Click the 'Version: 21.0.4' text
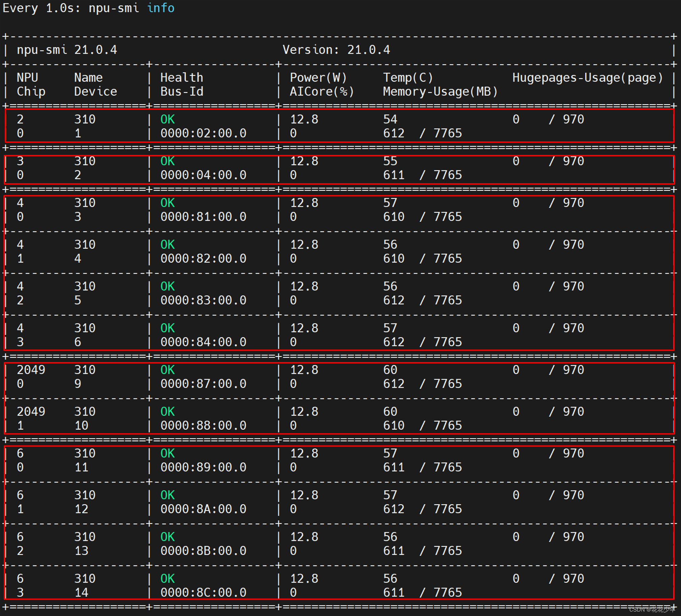This screenshot has height=616, width=681. [x=336, y=50]
